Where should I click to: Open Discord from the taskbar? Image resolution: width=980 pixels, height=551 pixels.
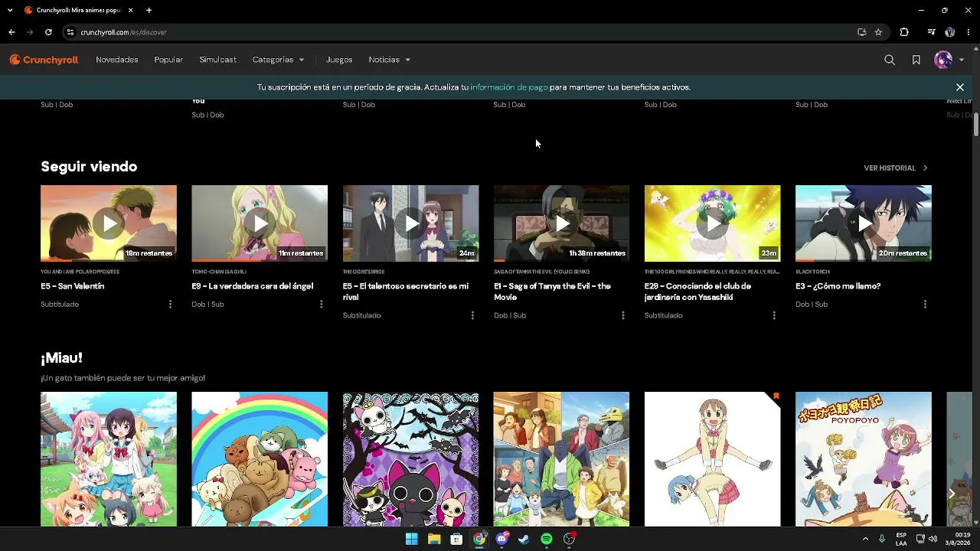click(501, 539)
